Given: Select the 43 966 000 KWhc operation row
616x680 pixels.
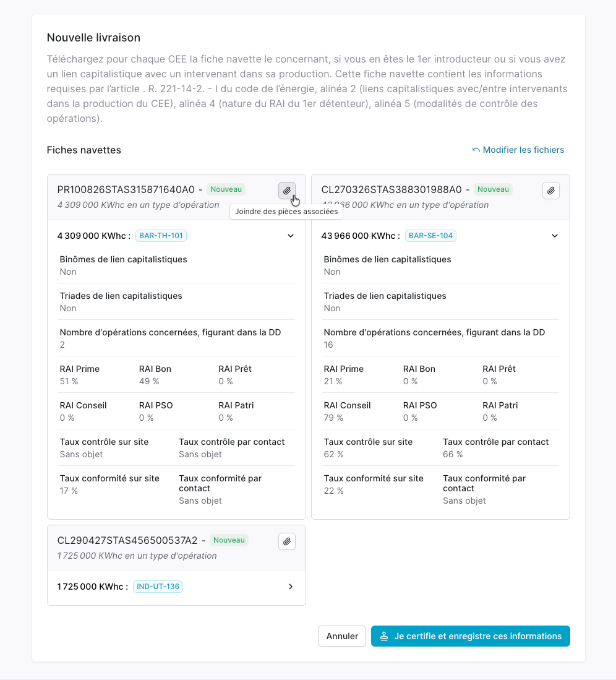Looking at the screenshot, I should pyautogui.click(x=440, y=236).
